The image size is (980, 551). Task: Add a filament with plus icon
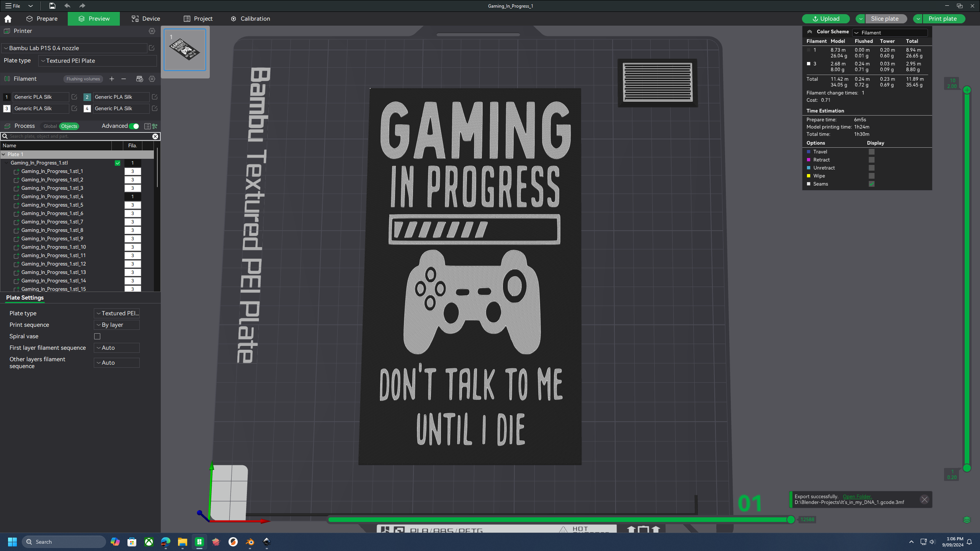point(112,79)
